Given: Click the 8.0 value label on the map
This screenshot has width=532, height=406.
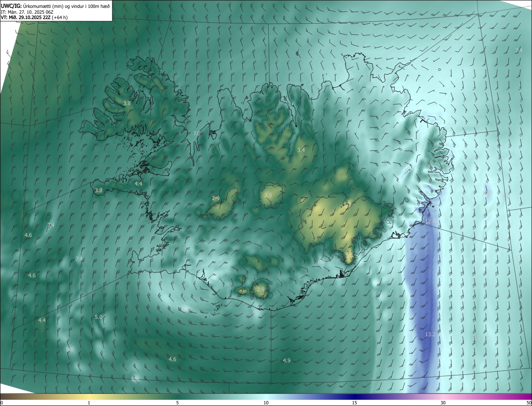Looking at the screenshot, I should (x=70, y=350).
